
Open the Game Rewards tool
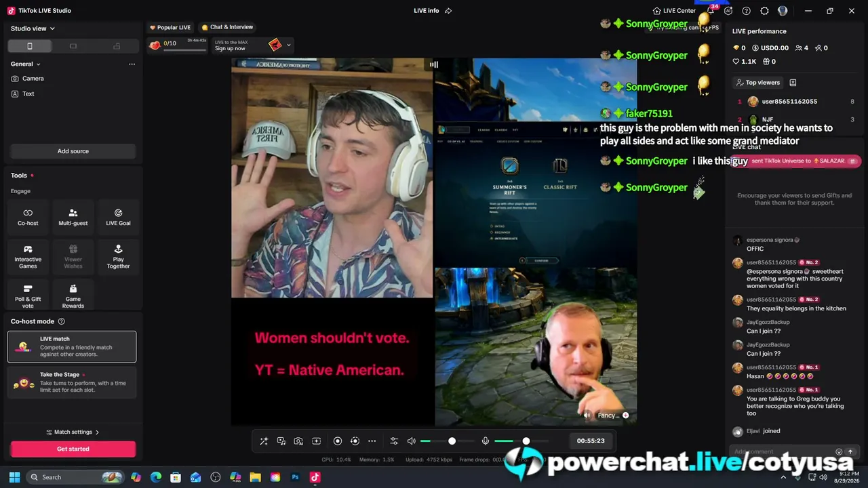73,297
